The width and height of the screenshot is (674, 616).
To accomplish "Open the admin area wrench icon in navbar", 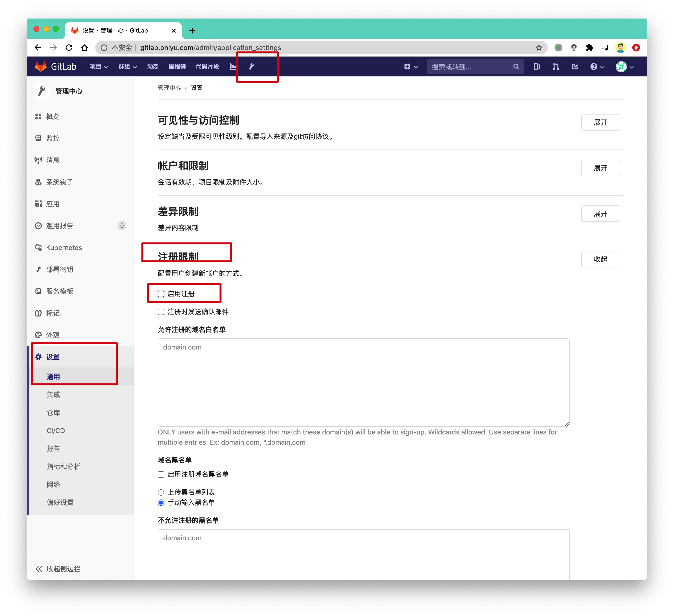I will [252, 67].
